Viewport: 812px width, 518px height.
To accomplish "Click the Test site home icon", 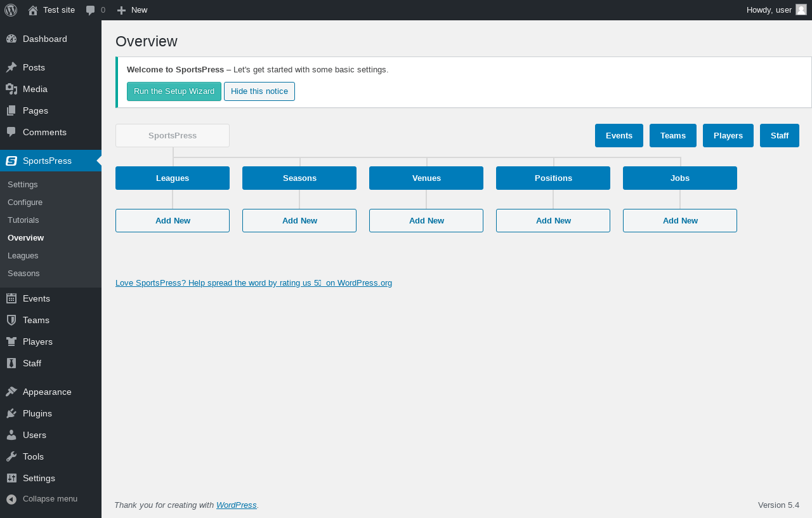I will click(x=33, y=10).
